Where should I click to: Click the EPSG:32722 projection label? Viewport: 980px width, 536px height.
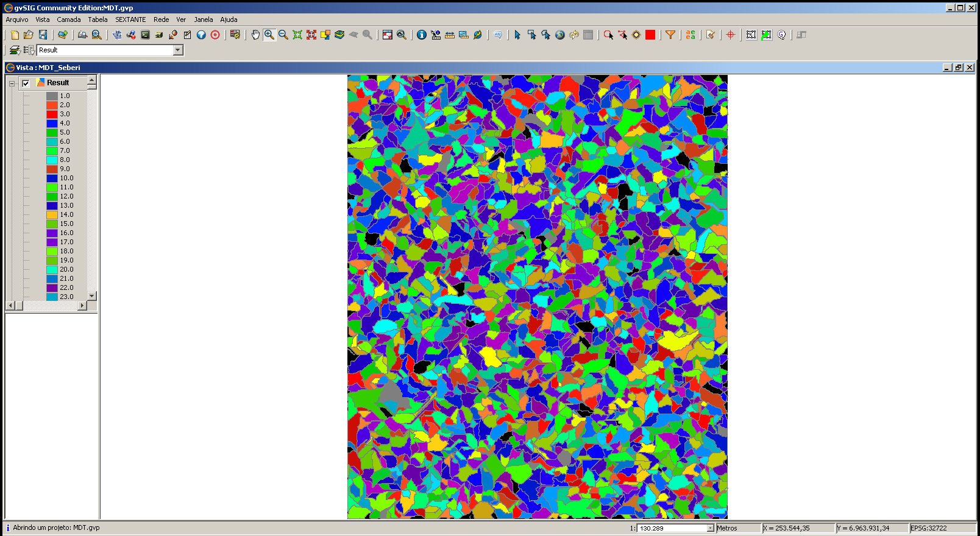coord(929,528)
